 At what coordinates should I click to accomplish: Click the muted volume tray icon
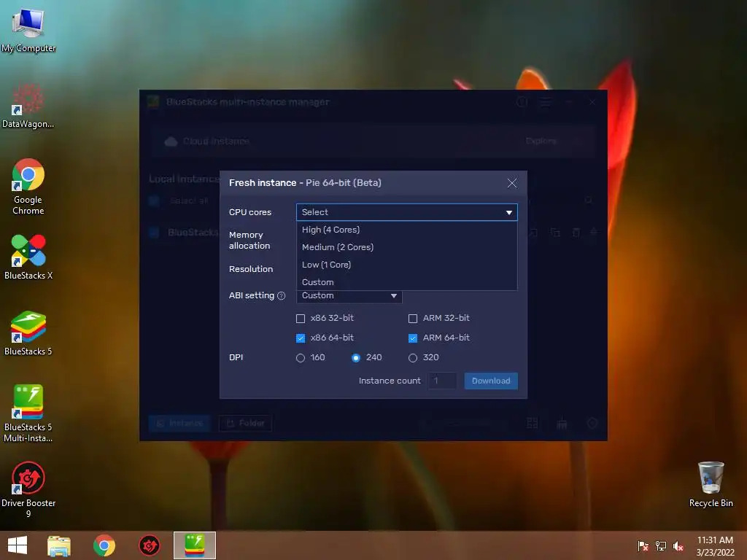point(678,545)
